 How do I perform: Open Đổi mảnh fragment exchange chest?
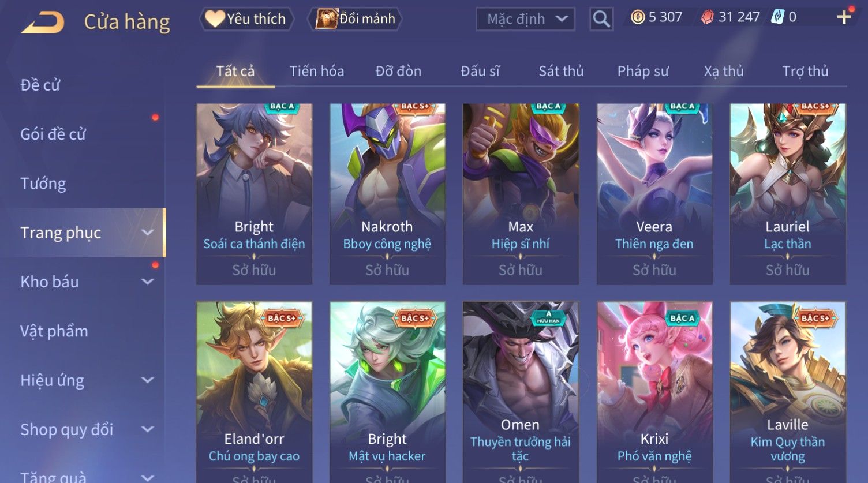coord(356,19)
